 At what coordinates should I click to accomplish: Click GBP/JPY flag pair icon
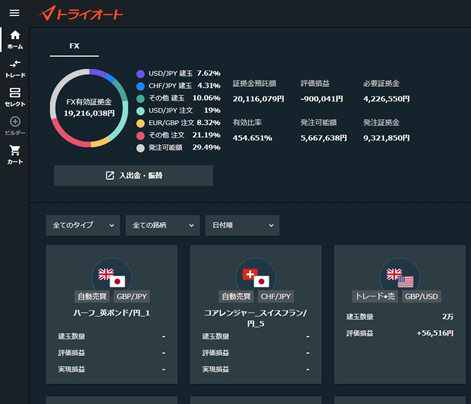112,277
